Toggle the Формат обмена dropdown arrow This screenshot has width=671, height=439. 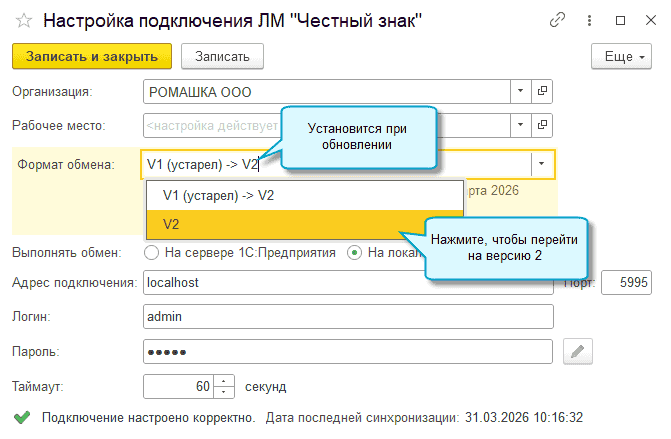pyautogui.click(x=541, y=164)
